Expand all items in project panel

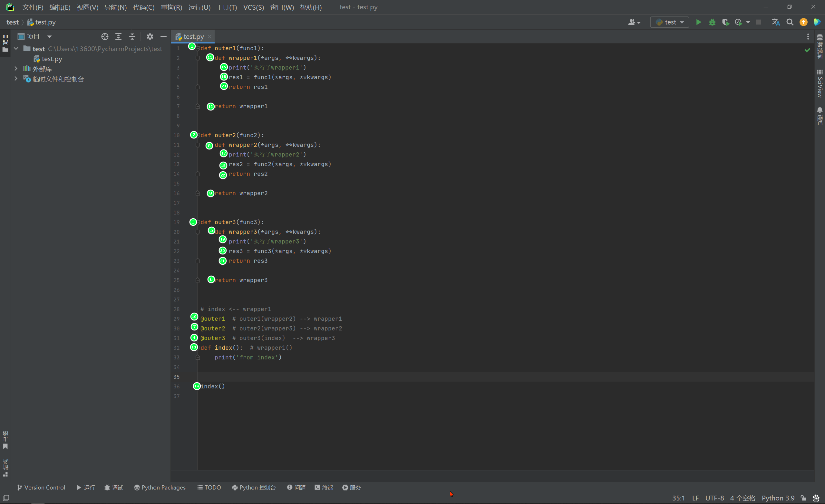tap(119, 36)
